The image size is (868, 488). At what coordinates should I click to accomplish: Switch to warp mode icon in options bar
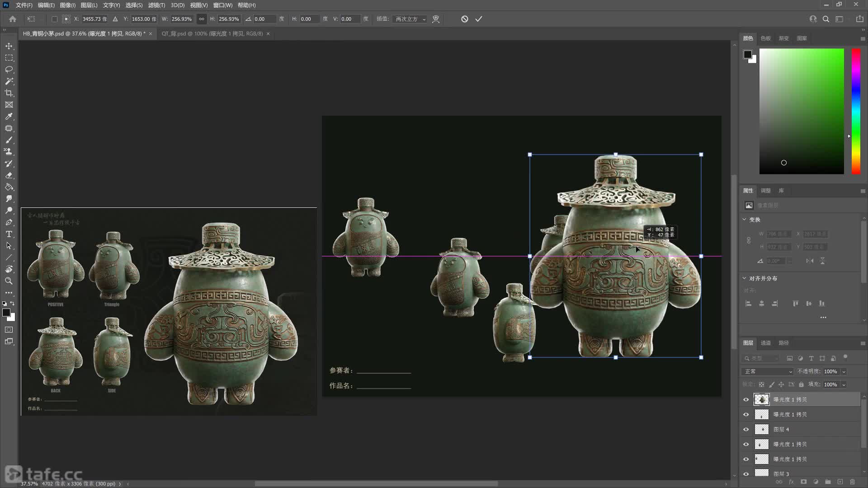click(x=436, y=19)
